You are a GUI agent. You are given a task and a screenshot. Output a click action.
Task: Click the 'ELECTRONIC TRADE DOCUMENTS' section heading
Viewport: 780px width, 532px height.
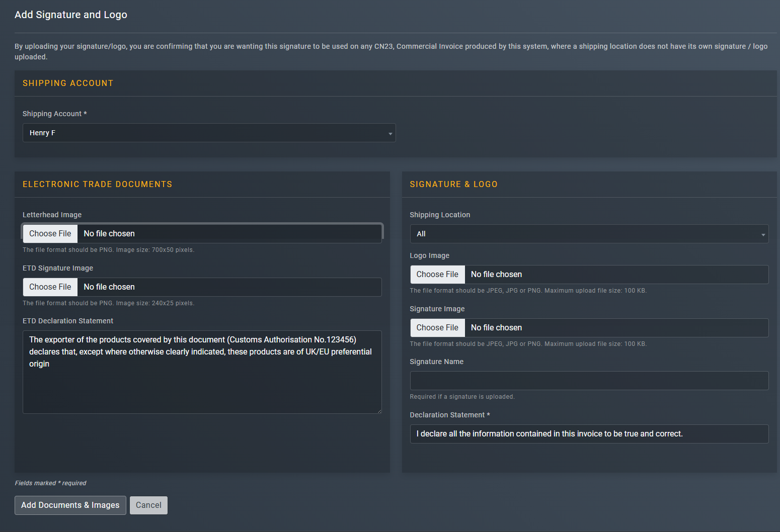[x=98, y=184]
